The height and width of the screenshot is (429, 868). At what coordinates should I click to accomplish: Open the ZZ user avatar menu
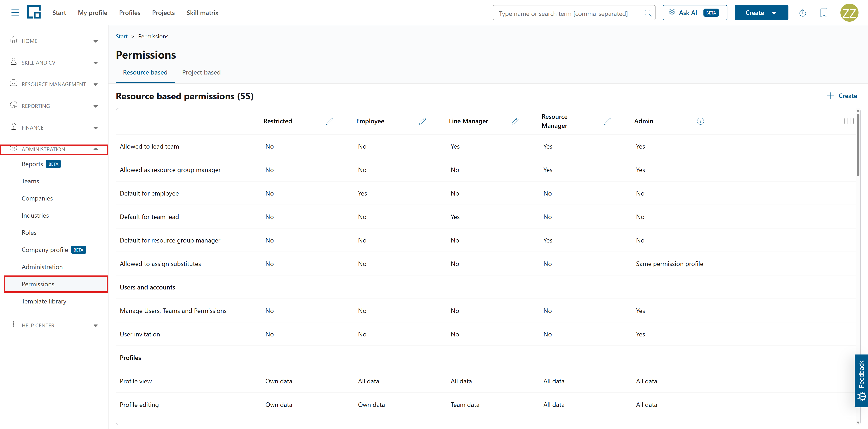pyautogui.click(x=849, y=13)
